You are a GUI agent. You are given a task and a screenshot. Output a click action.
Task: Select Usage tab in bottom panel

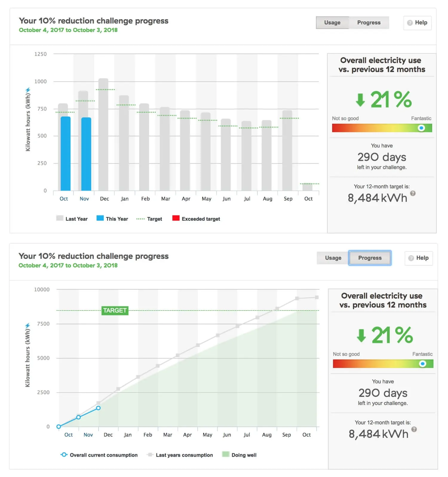pos(333,258)
